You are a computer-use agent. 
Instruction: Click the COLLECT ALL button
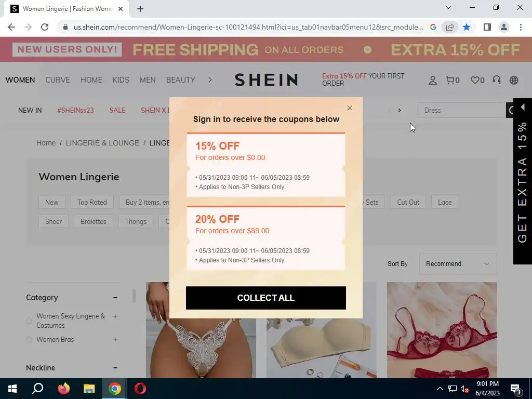(x=266, y=298)
